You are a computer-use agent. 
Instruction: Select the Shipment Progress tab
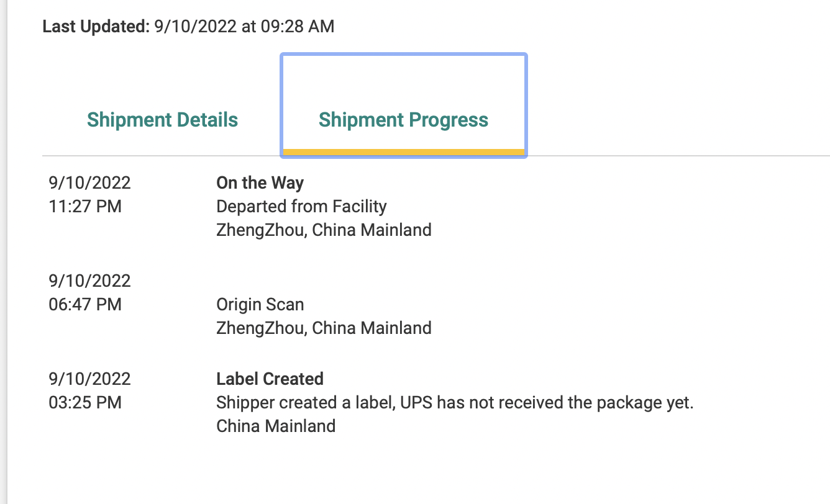click(x=403, y=120)
